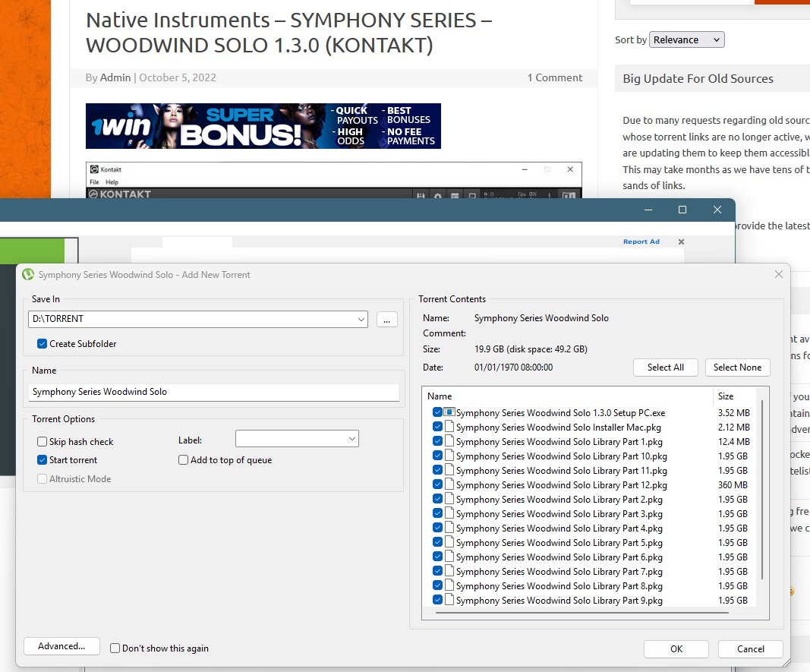Image resolution: width=810 pixels, height=672 pixels.
Task: Click the file icon of Library Part 1.pkg
Action: (449, 441)
